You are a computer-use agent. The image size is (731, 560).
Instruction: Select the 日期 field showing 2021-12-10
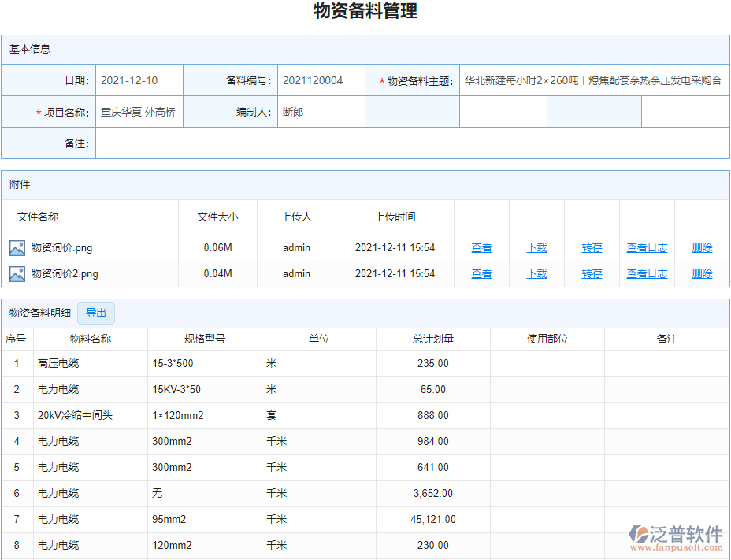pos(139,80)
